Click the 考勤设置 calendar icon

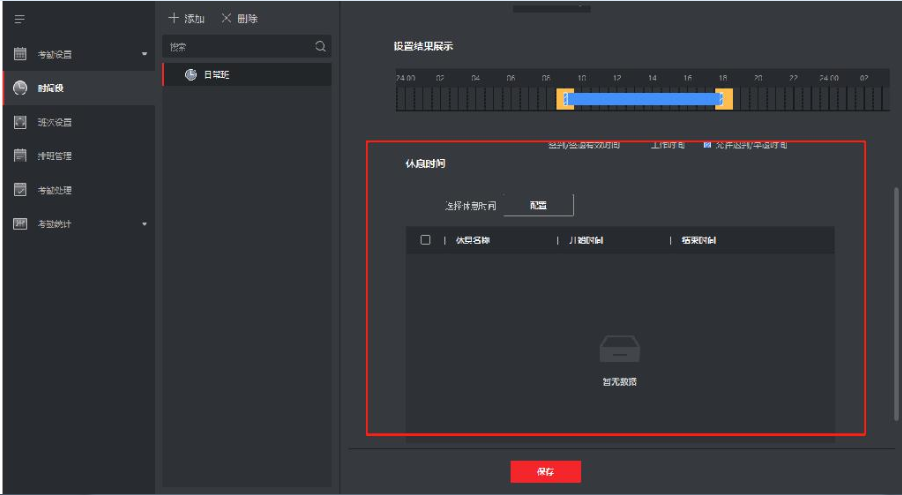(20, 54)
